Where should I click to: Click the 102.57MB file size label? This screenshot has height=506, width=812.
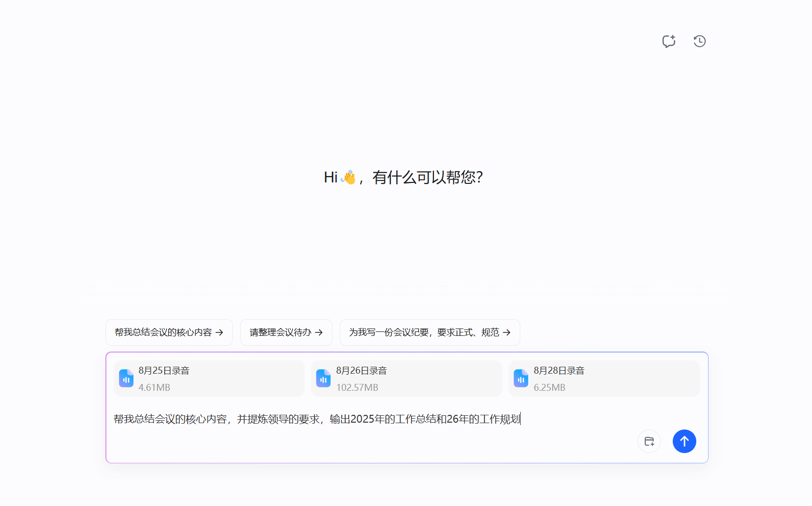(x=357, y=387)
